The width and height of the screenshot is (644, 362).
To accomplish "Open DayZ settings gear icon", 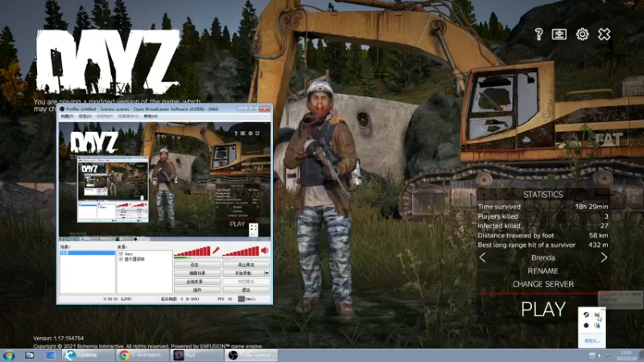I will (582, 35).
